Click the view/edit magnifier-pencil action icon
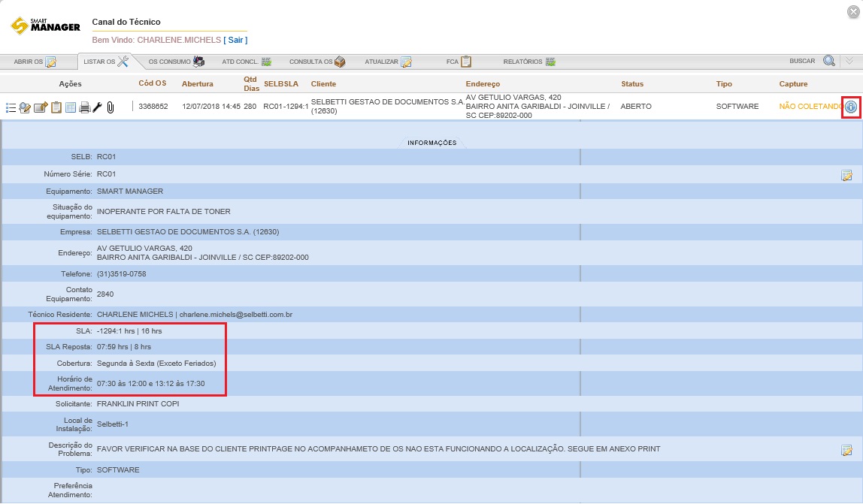The width and height of the screenshot is (863, 504). point(25,107)
